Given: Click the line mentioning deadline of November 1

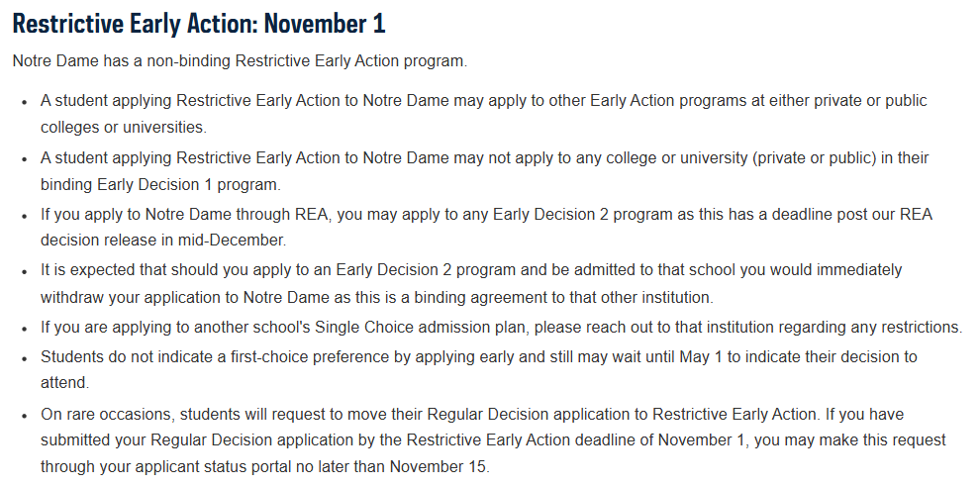Looking at the screenshot, I should pyautogui.click(x=493, y=440).
